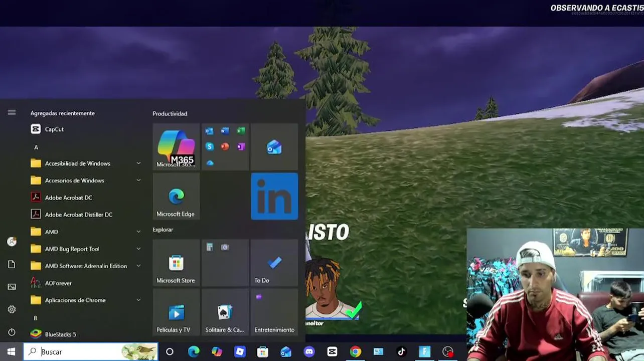Open the To Do tile
The height and width of the screenshot is (361, 644).
pyautogui.click(x=274, y=263)
